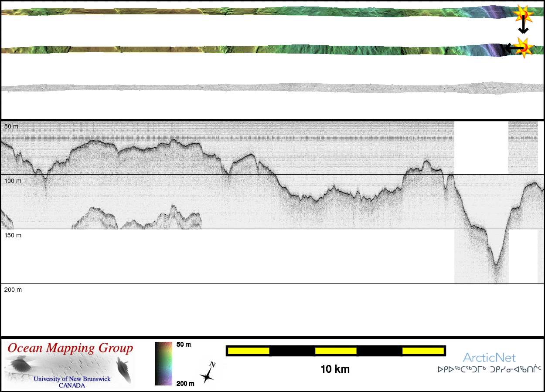The height and width of the screenshot is (392, 545).
Task: Select the Ocean Mapping Group logo title
Action: (x=70, y=348)
